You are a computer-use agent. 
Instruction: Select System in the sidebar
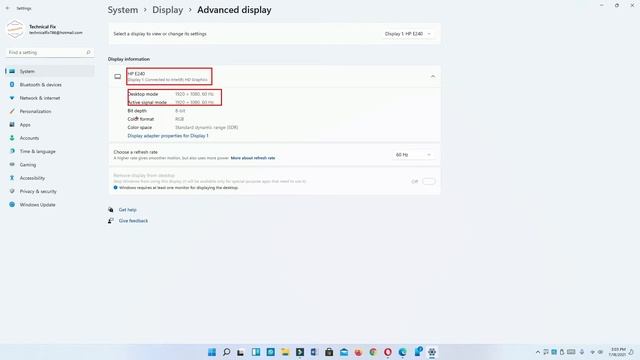[x=49, y=71]
